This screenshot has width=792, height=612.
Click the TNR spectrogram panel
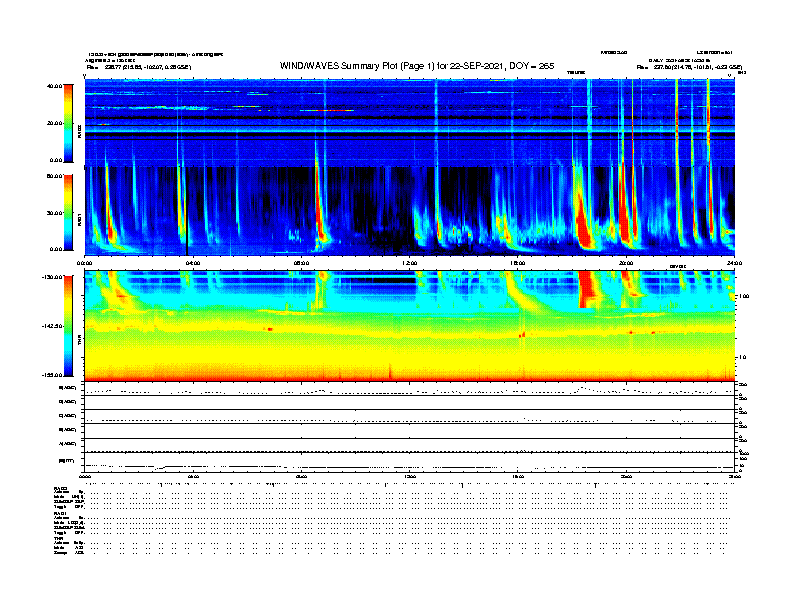(x=410, y=326)
